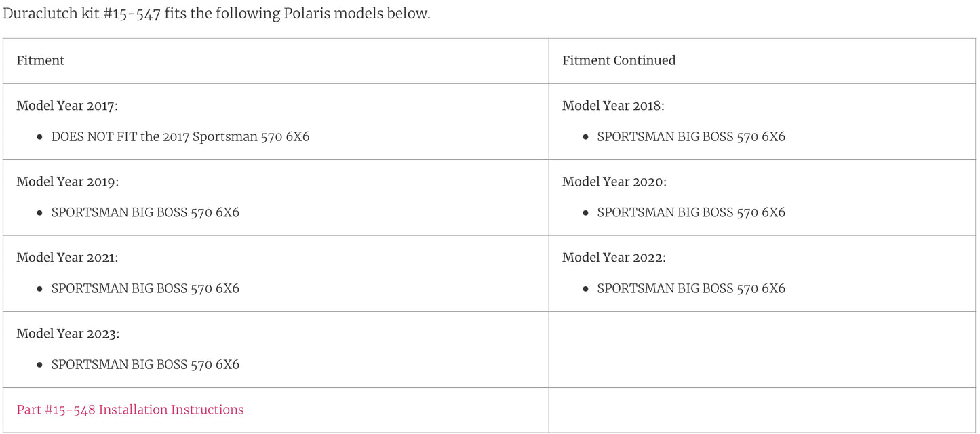The height and width of the screenshot is (434, 980).
Task: Select the "Model Year 2017:" heading
Action: [x=67, y=106]
